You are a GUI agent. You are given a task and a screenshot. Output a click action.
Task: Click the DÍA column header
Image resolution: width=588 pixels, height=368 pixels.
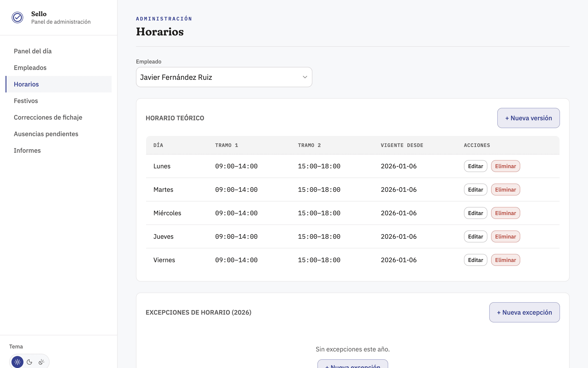(x=158, y=145)
